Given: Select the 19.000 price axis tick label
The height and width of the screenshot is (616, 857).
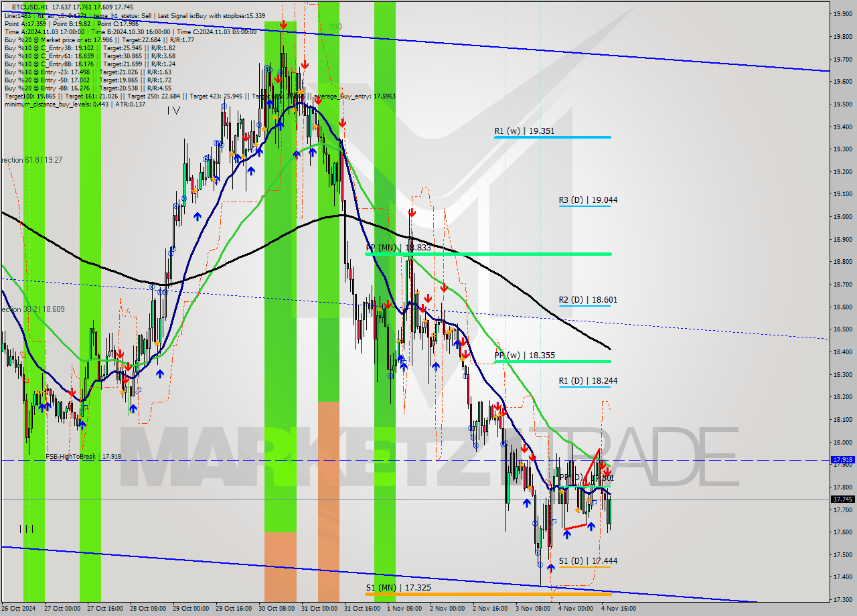Looking at the screenshot, I should (x=842, y=216).
